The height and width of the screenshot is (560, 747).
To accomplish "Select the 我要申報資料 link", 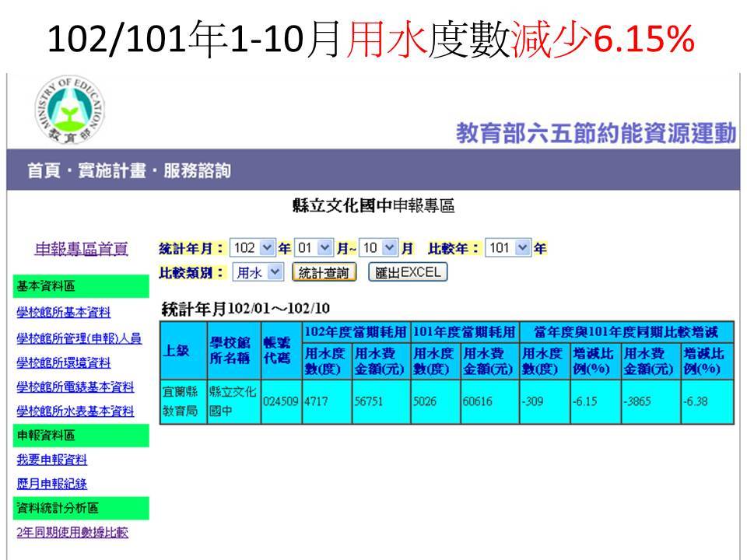I will point(51,460).
